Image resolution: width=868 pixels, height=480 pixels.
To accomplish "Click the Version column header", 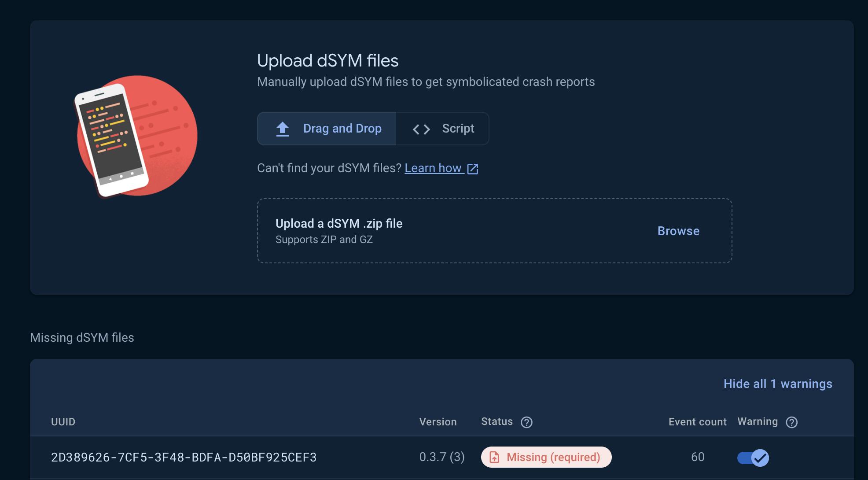I will point(438,422).
